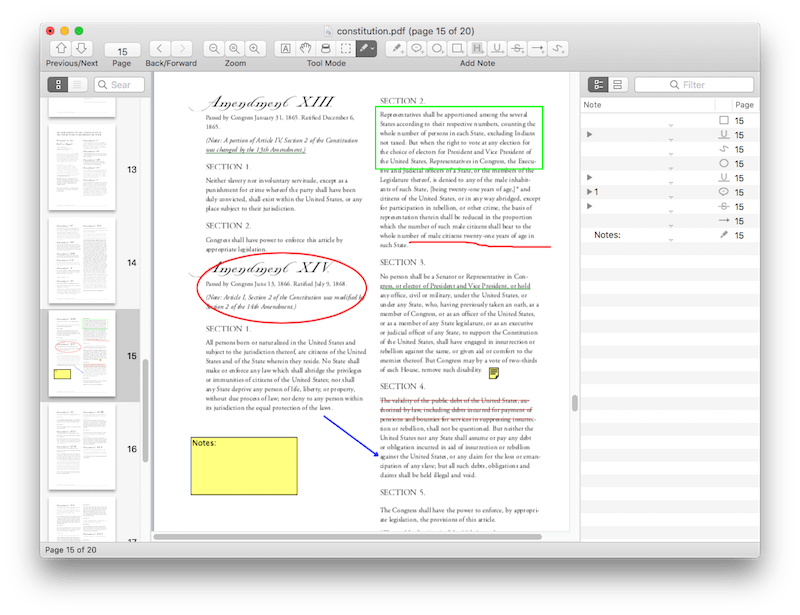This screenshot has height=615, width=800.
Task: Select the Text Selection tool in Tool Mode
Action: tap(285, 48)
